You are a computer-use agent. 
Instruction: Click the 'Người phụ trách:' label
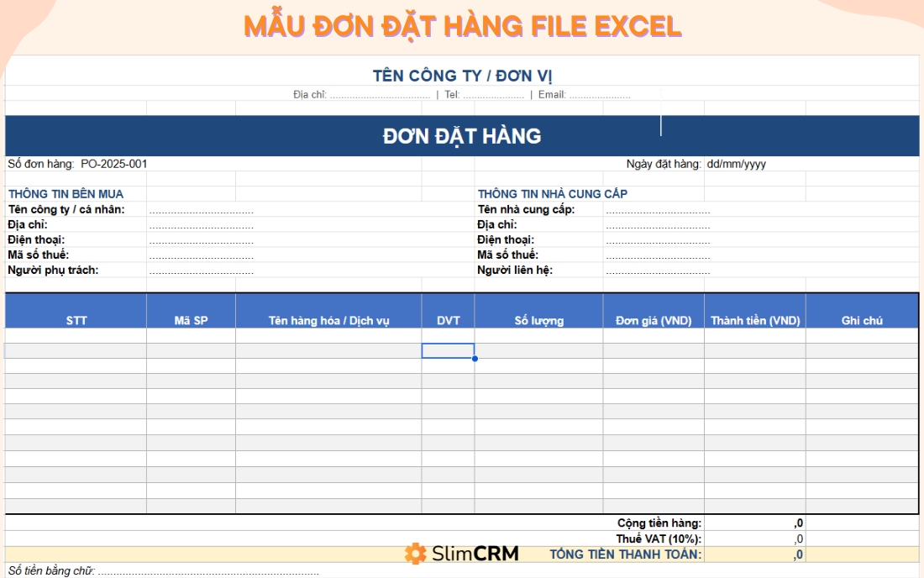point(53,270)
